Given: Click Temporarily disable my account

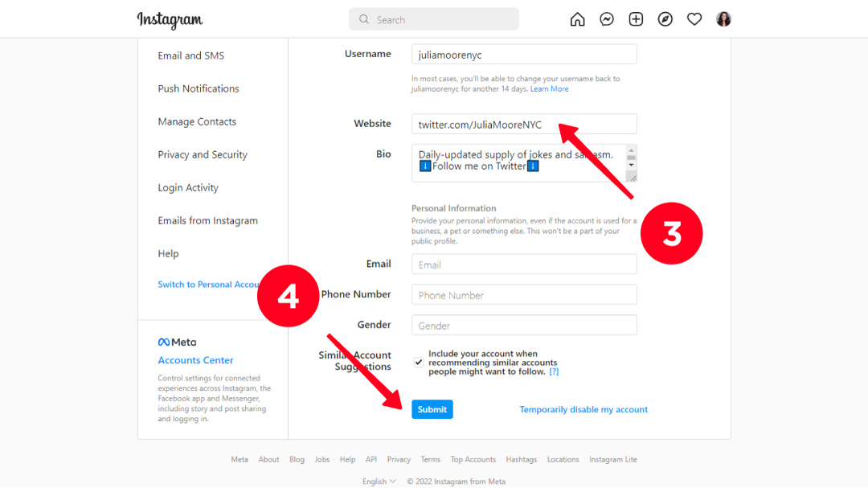Looking at the screenshot, I should pos(583,409).
